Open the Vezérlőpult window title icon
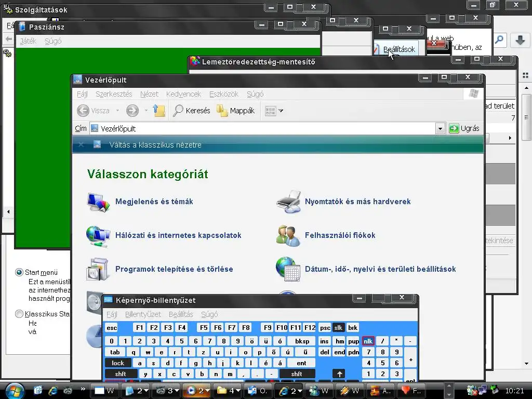532x399 pixels. (78, 79)
